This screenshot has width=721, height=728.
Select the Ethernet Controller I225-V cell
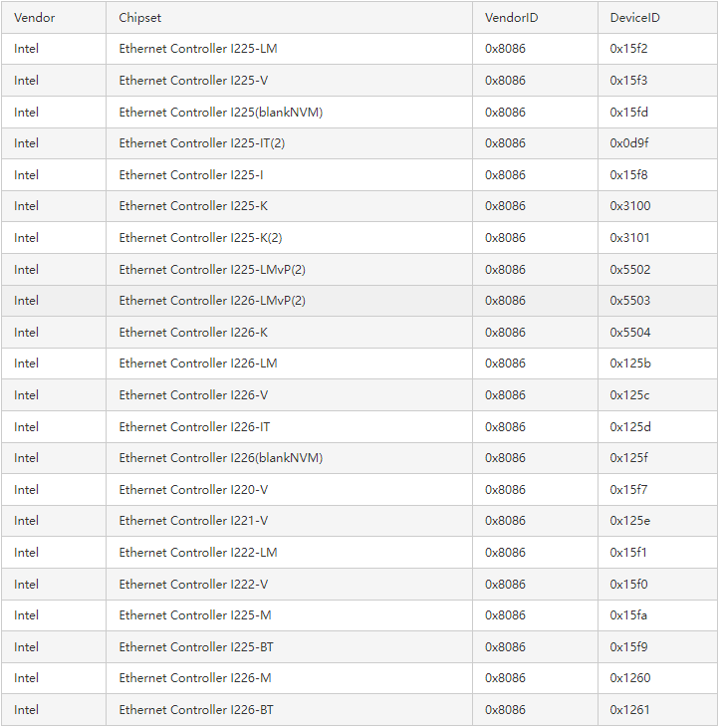coord(289,81)
